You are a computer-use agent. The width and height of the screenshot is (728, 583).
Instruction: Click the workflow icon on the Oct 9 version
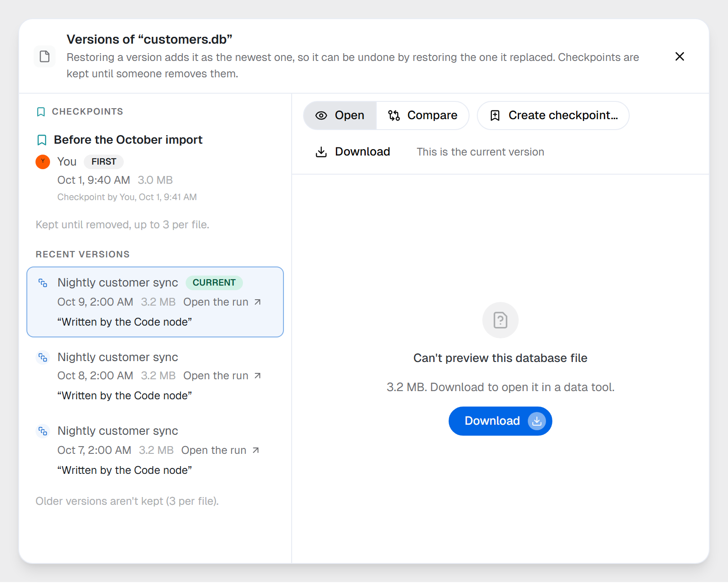click(43, 283)
